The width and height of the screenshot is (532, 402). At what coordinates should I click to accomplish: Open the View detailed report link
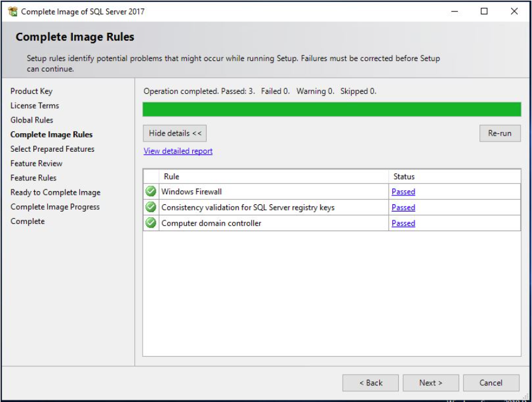(178, 151)
